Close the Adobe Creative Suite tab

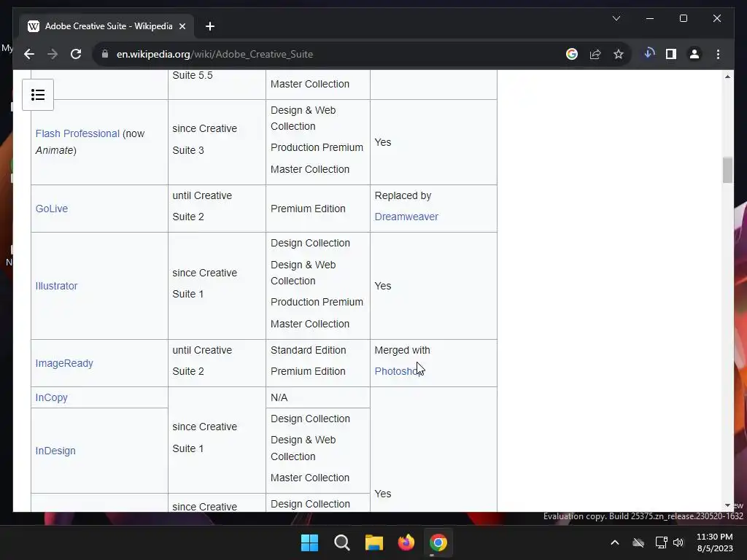point(182,26)
